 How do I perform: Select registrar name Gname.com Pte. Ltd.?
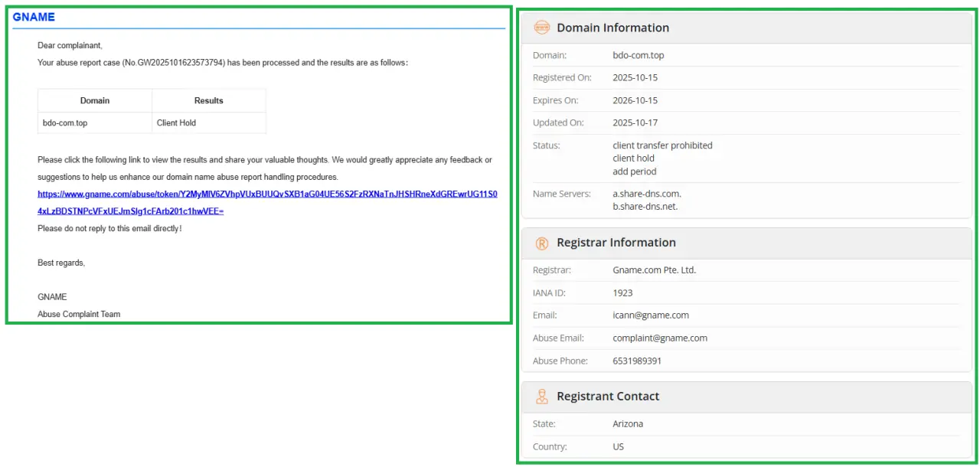click(655, 270)
